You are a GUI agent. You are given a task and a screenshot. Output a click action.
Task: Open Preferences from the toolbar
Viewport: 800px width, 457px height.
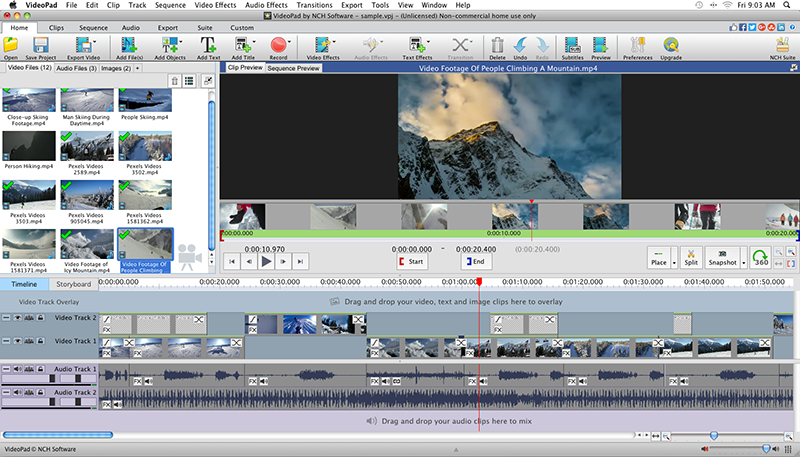pos(637,45)
